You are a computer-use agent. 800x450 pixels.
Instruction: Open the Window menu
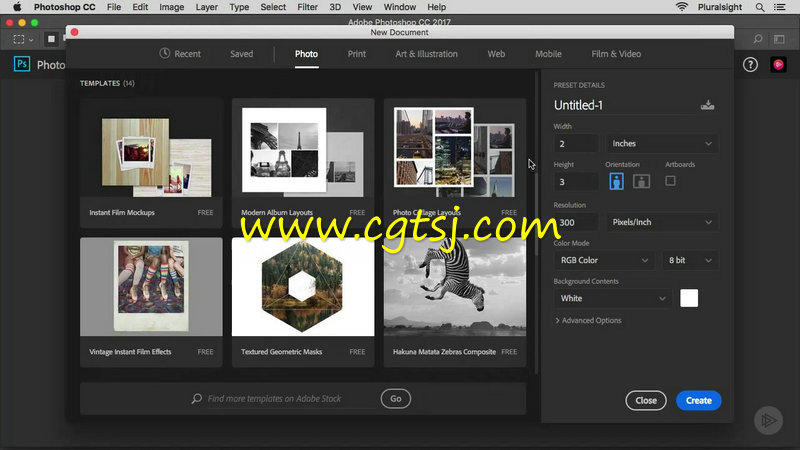(x=399, y=7)
